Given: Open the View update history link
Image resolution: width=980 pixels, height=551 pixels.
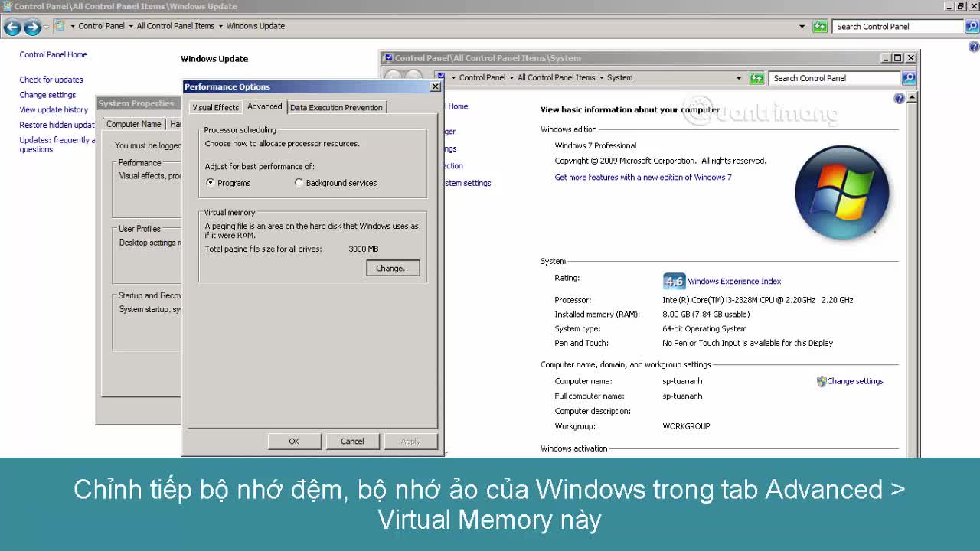Looking at the screenshot, I should pyautogui.click(x=54, y=110).
